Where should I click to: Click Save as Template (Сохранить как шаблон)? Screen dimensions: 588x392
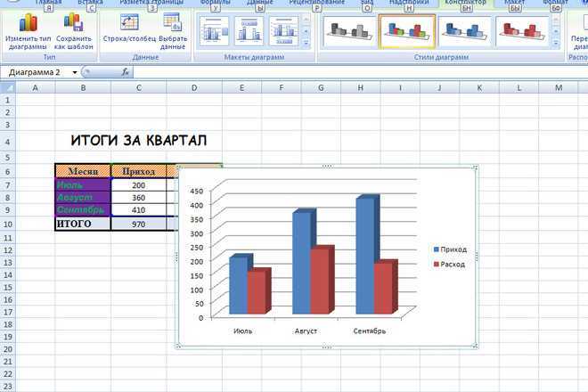coord(74,32)
